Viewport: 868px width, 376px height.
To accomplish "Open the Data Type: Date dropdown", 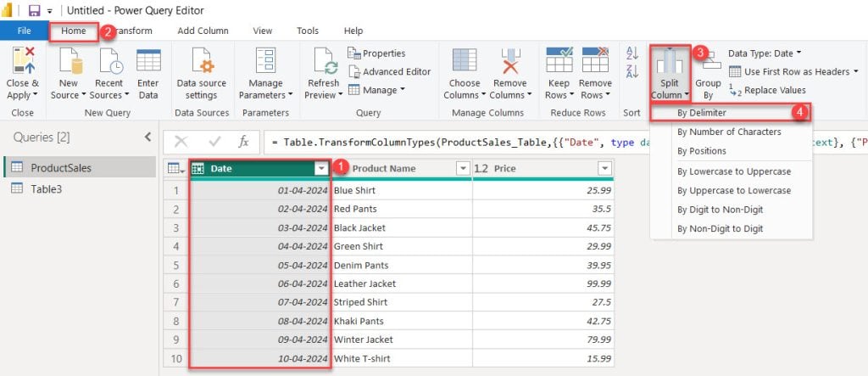I will click(x=765, y=53).
